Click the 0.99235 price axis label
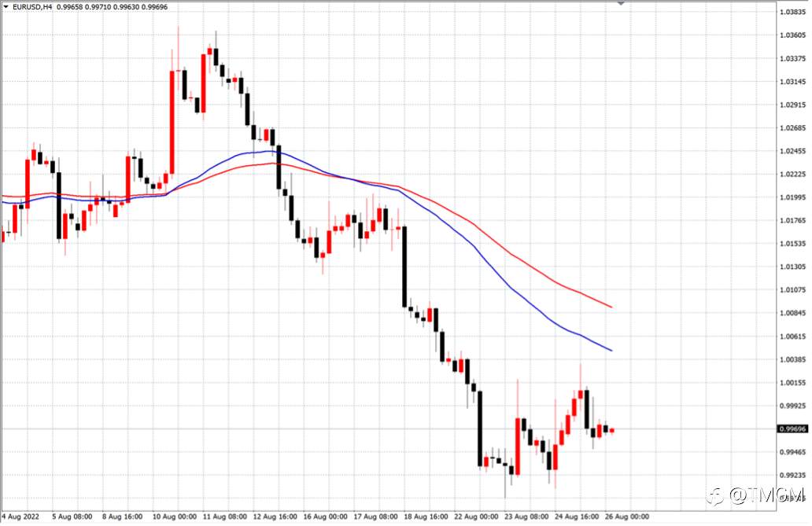Image resolution: width=812 pixels, height=526 pixels. 793,475
